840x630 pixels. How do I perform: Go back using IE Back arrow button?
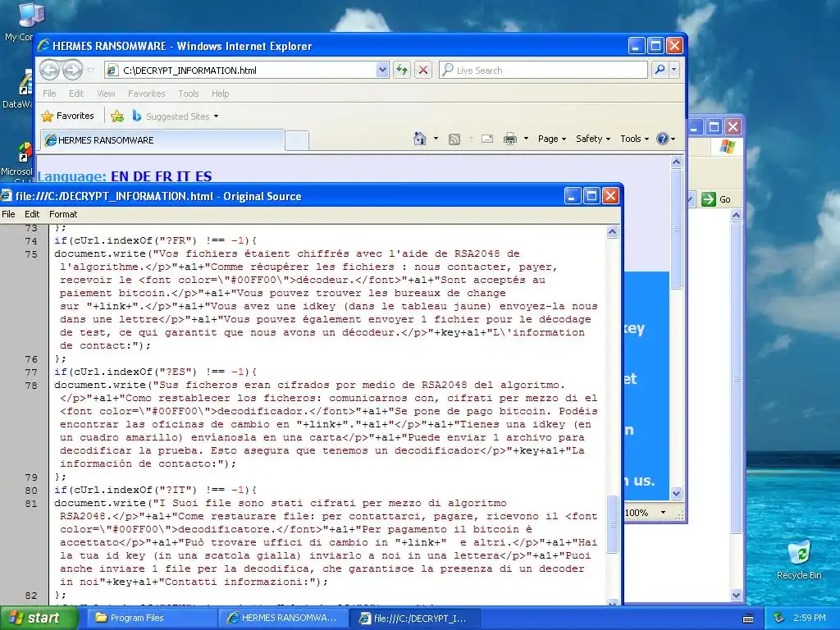coord(50,71)
